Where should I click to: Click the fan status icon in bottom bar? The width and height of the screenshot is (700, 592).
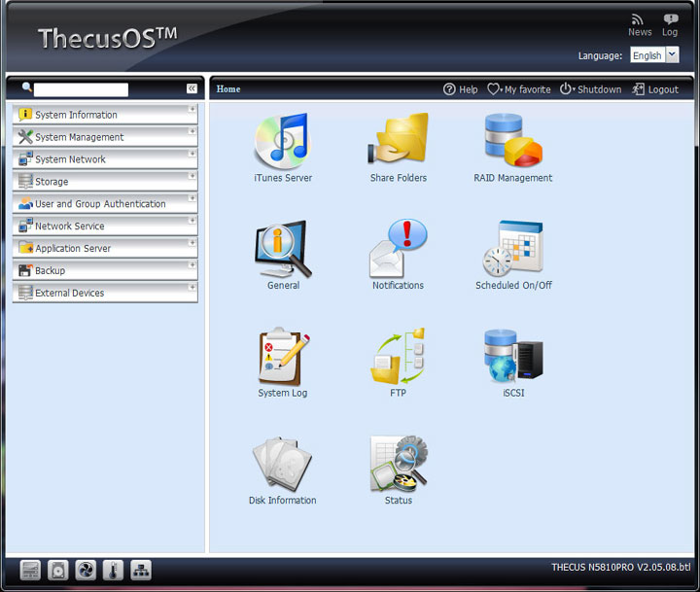(86, 571)
